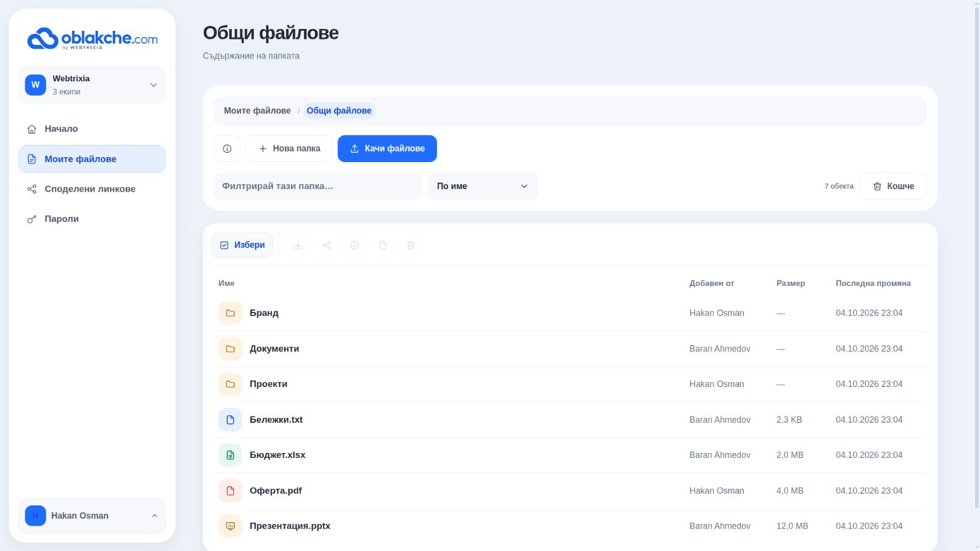Image resolution: width=980 pixels, height=551 pixels.
Task: Open the Проекти folder name
Action: (x=268, y=384)
